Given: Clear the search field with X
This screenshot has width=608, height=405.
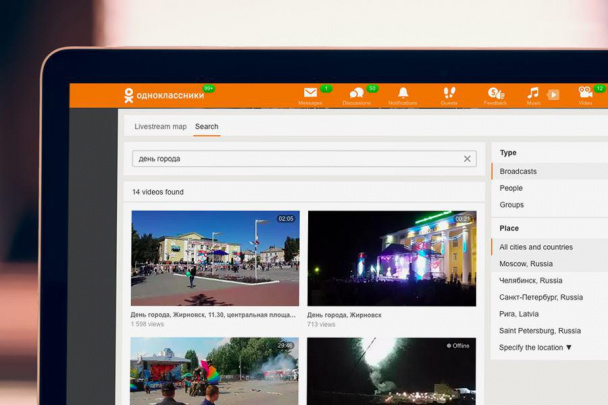Looking at the screenshot, I should tap(467, 159).
